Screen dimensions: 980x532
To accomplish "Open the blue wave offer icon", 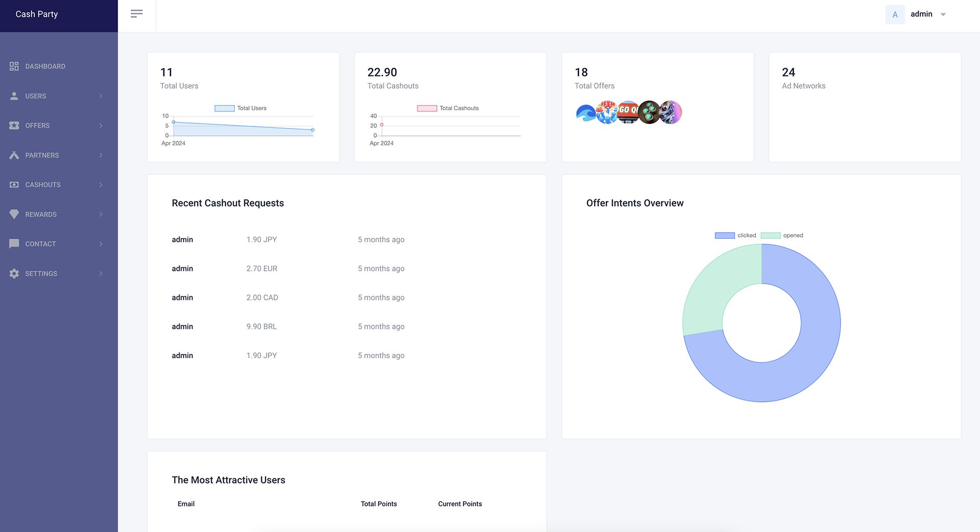I will click(586, 112).
